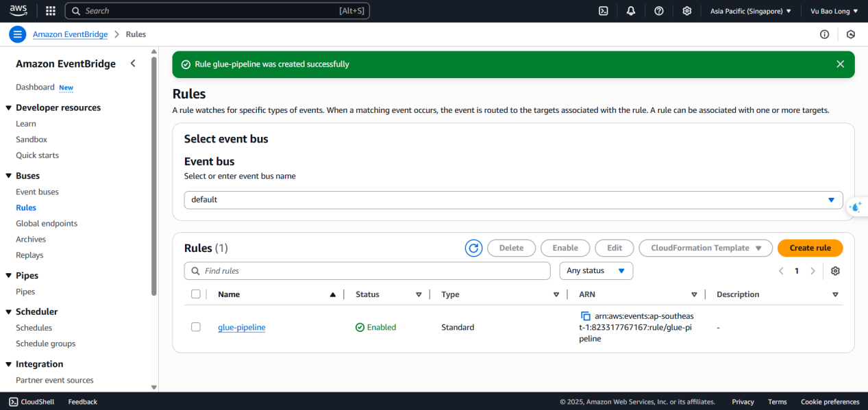Open the hexagon tutorials panel icon
The image size is (868, 410).
(x=851, y=34)
